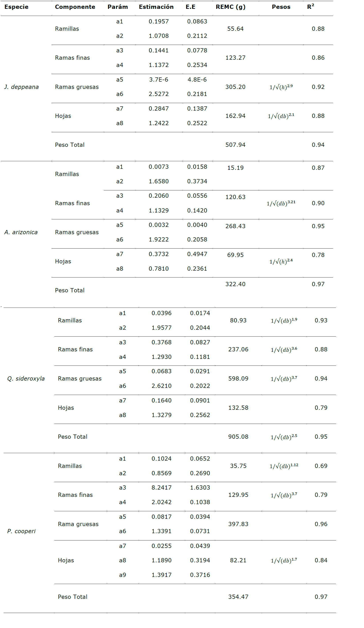
Task: Click the REMC (g) column header
Action: (230, 7)
